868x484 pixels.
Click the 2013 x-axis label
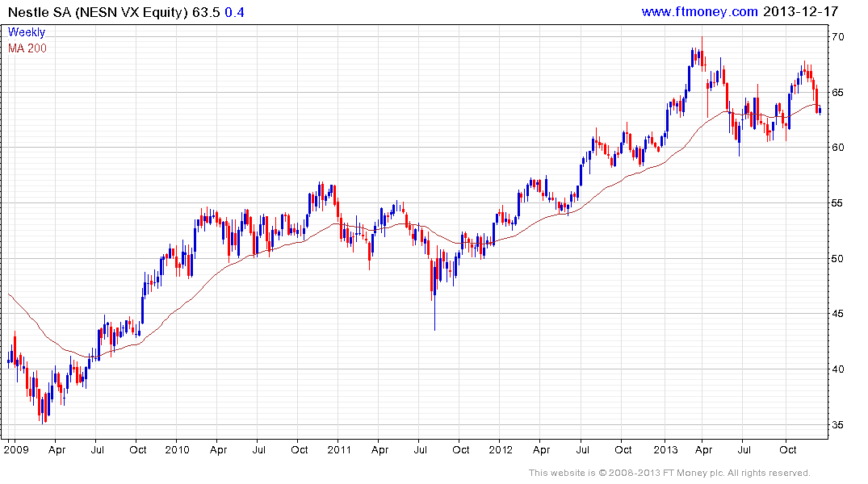pyautogui.click(x=665, y=449)
